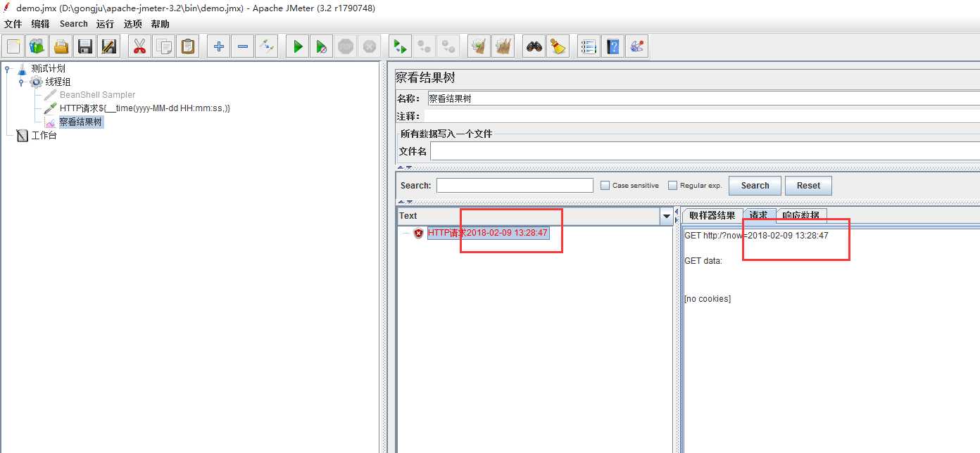Open the 编辑 menu
The height and width of the screenshot is (453, 980).
click(40, 24)
